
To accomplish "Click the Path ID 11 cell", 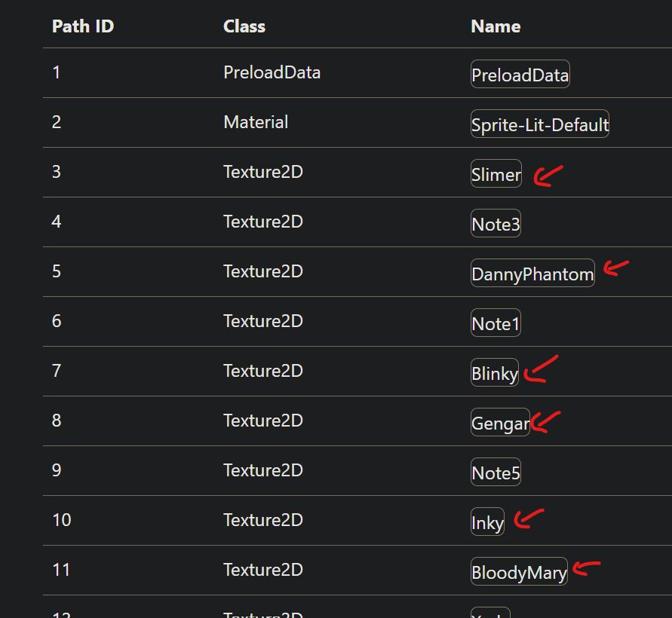I will pyautogui.click(x=61, y=570).
